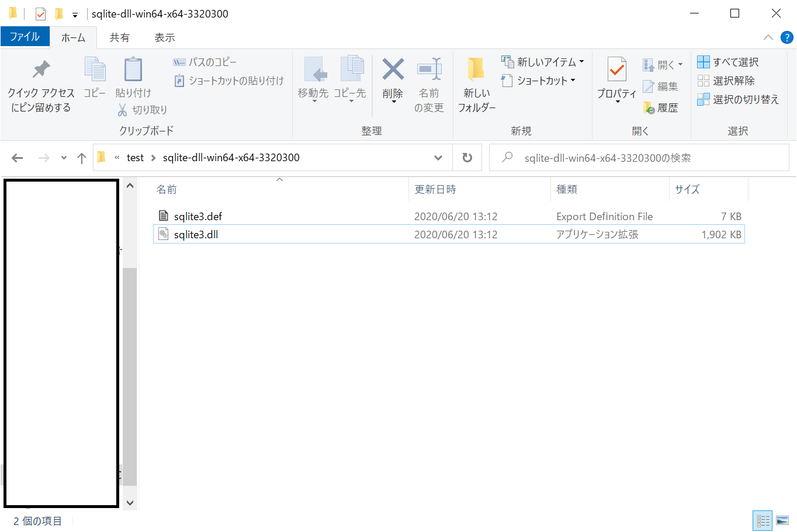Open the Shortcut (ショートカット) dropdown in New group

click(x=538, y=81)
